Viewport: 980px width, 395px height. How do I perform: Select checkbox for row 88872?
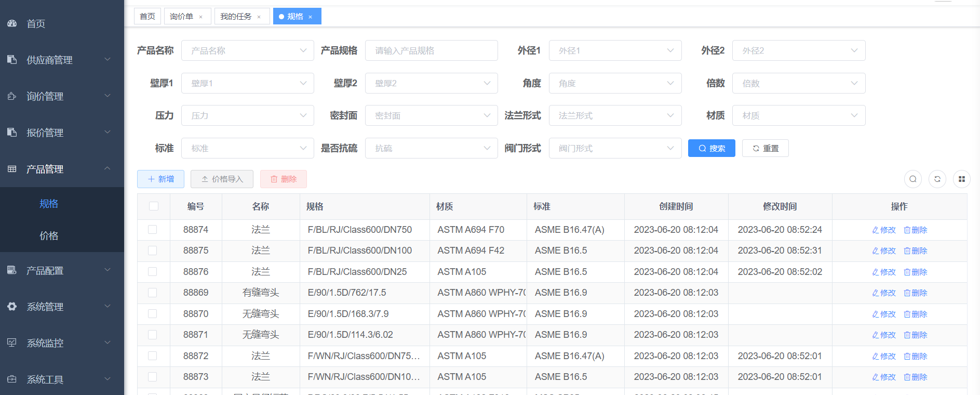point(153,356)
